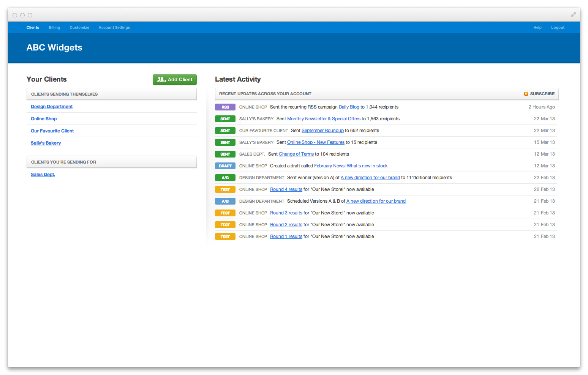588x375 pixels.
Task: Click the purple RSS badge for Daily Blog
Action: pos(225,107)
